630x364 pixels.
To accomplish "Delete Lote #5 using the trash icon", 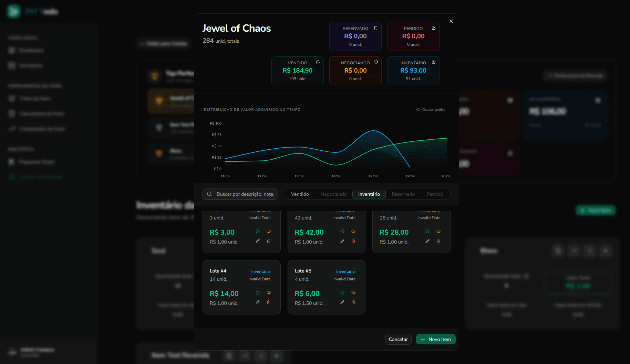I will click(x=353, y=302).
